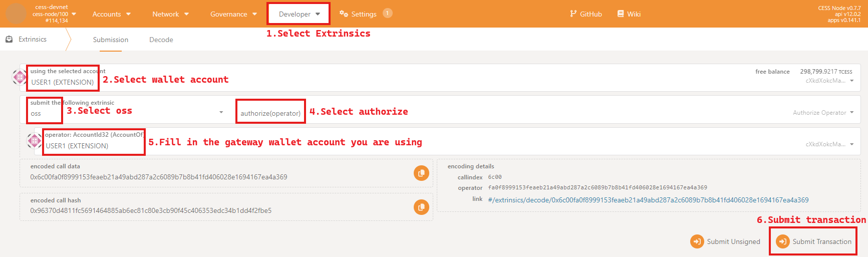Click the oss module dropdown arrow
The width and height of the screenshot is (868, 257).
coord(221,112)
